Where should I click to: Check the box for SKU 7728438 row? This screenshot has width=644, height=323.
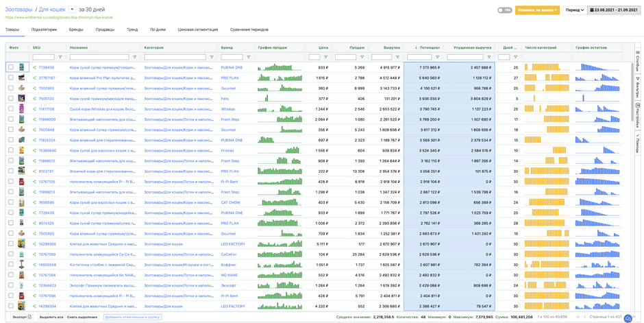11,68
